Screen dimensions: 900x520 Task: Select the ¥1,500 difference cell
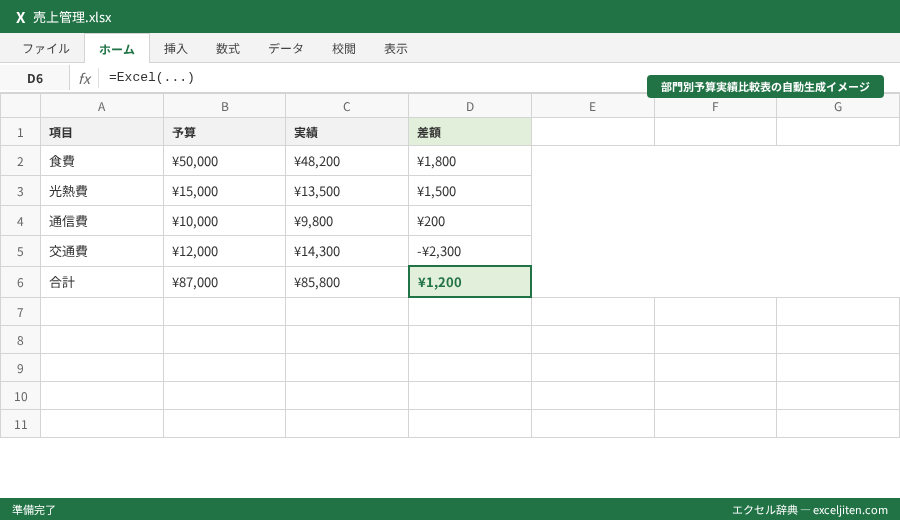[x=470, y=191]
